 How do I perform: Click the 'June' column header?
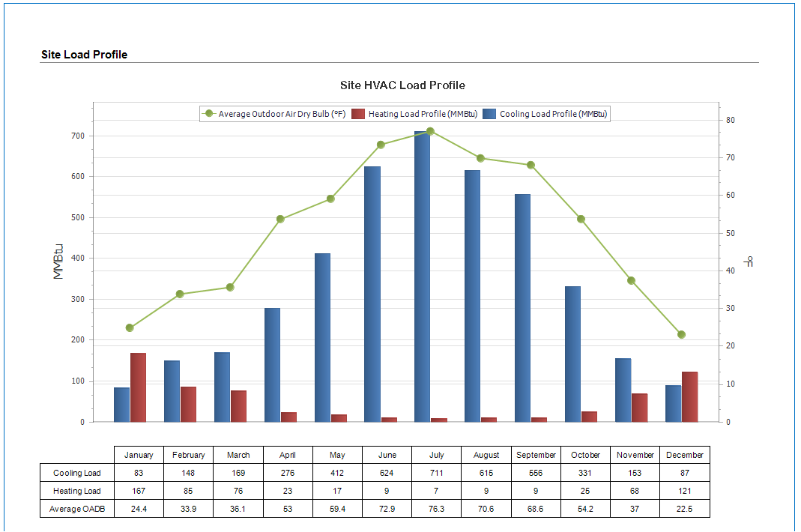387,455
